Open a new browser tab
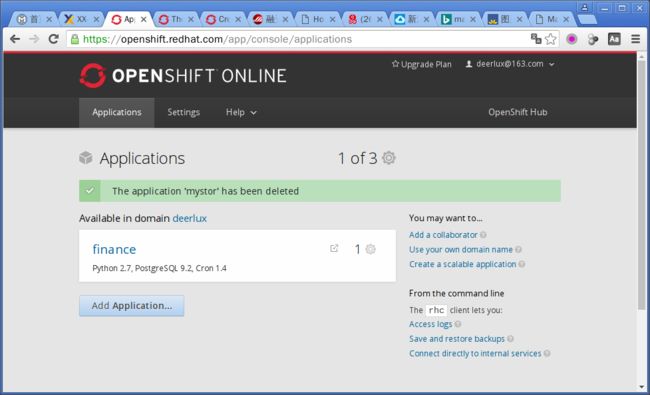Viewport: 650px width, 395px height. pos(587,19)
